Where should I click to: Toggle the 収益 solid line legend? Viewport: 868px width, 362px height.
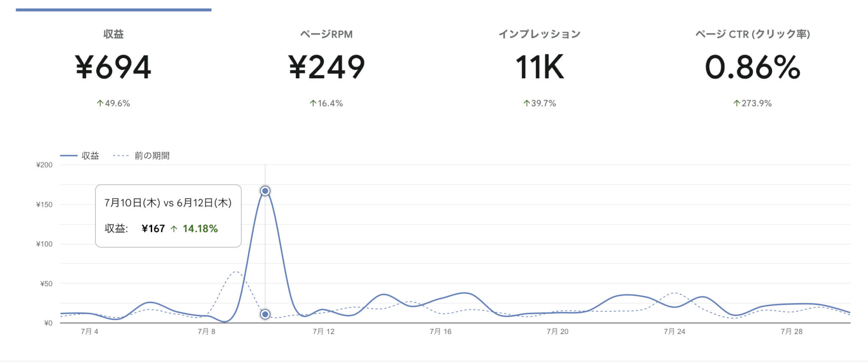coord(80,156)
